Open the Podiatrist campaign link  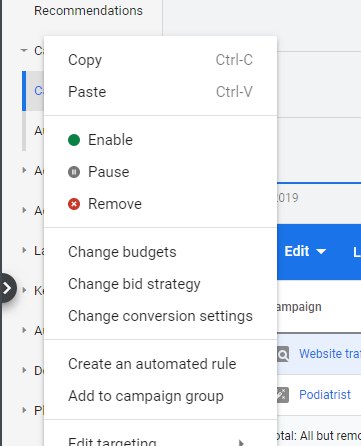click(x=325, y=395)
